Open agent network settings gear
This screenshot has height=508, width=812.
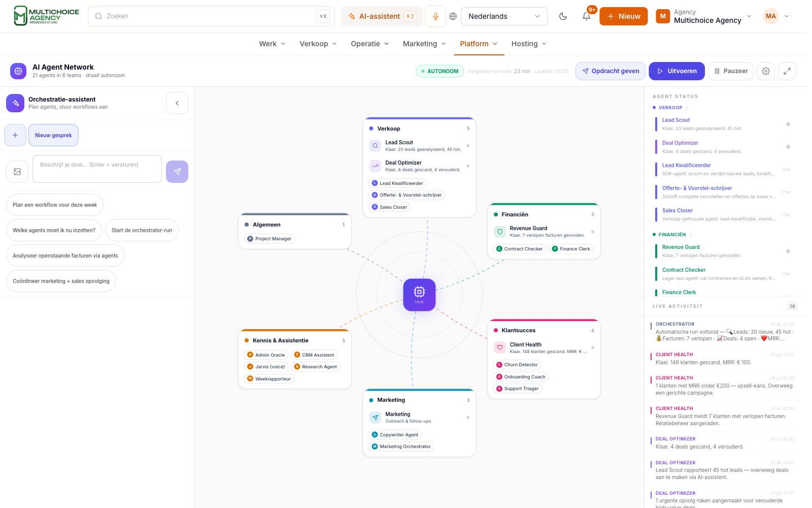[x=766, y=71]
